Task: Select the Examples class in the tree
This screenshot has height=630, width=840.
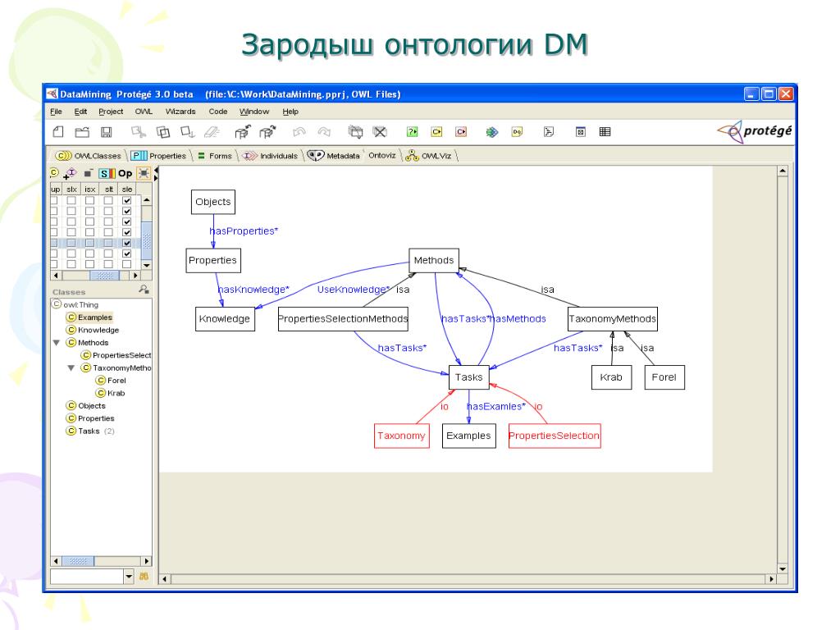Action: tap(89, 317)
